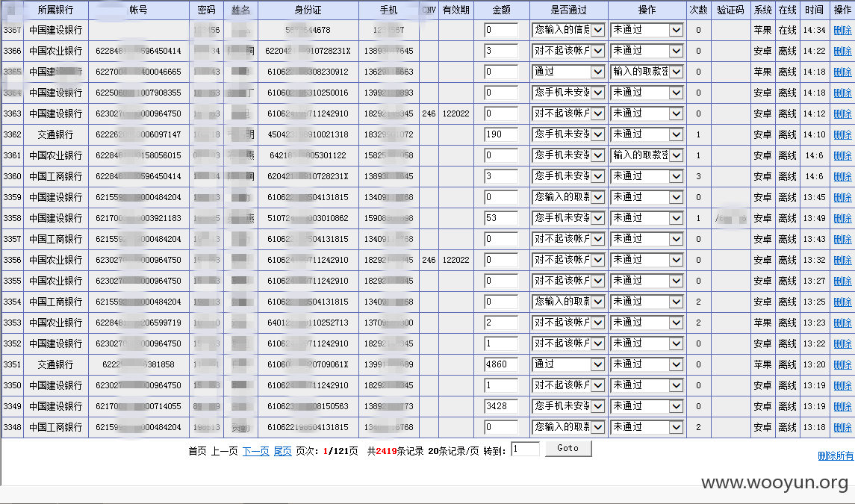Viewport: 855px width, 504px height.
Task: Click the 是否通过 column header
Action: (569, 10)
